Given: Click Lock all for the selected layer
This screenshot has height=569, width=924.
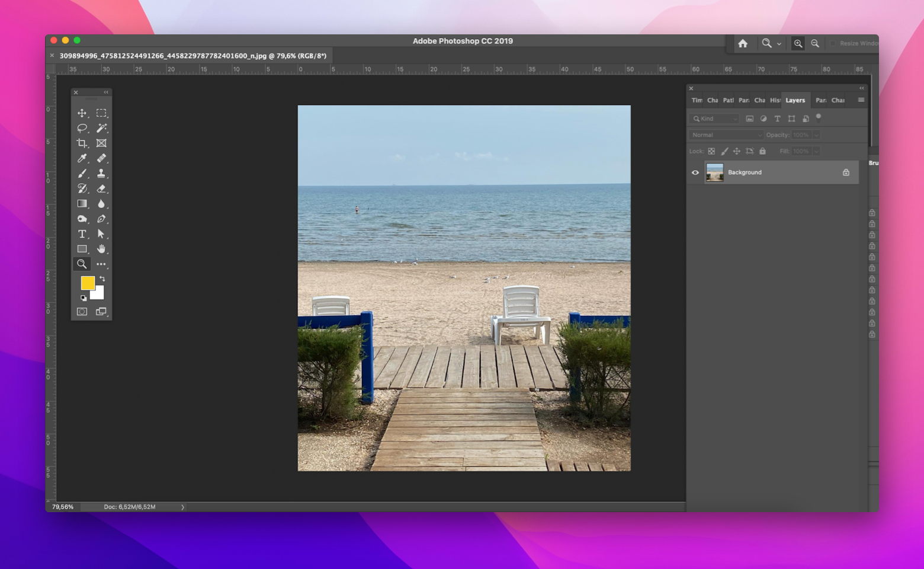Looking at the screenshot, I should (762, 152).
